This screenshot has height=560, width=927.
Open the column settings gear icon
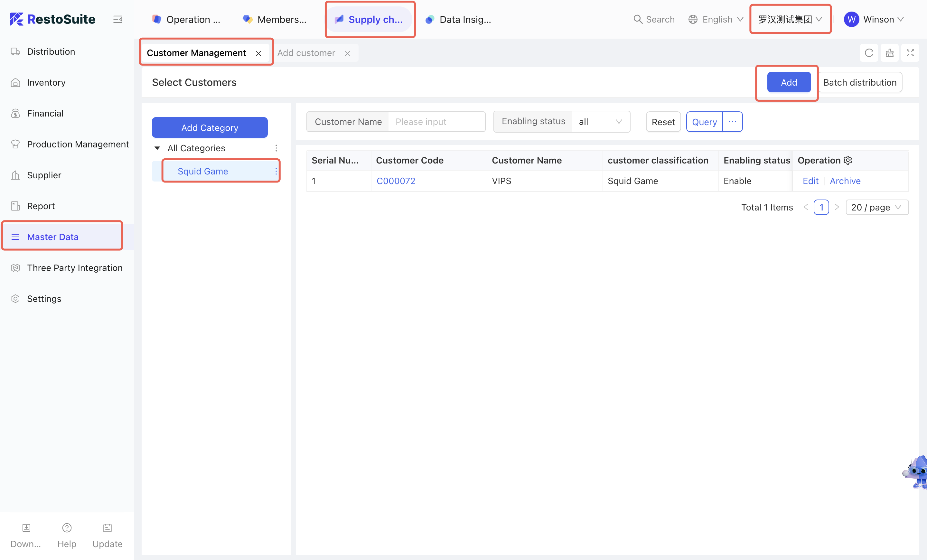848,160
